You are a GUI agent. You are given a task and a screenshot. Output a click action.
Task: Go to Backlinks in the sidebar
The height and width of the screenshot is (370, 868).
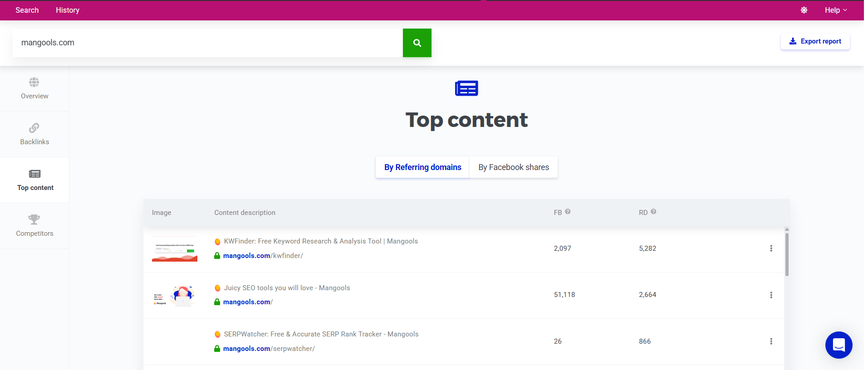[x=34, y=134]
